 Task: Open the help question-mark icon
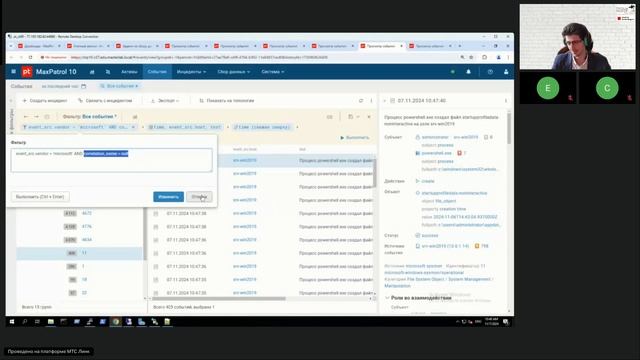[x=490, y=72]
